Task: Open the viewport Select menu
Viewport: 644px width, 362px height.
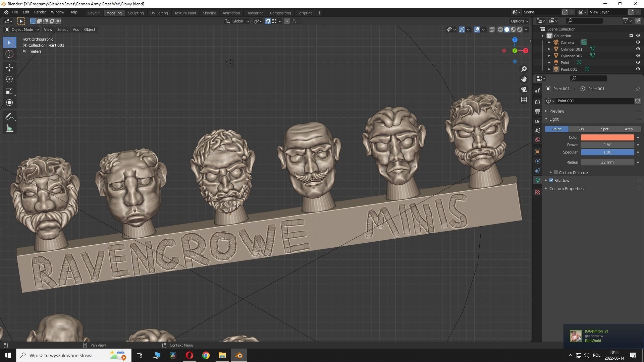Action: [62, 29]
